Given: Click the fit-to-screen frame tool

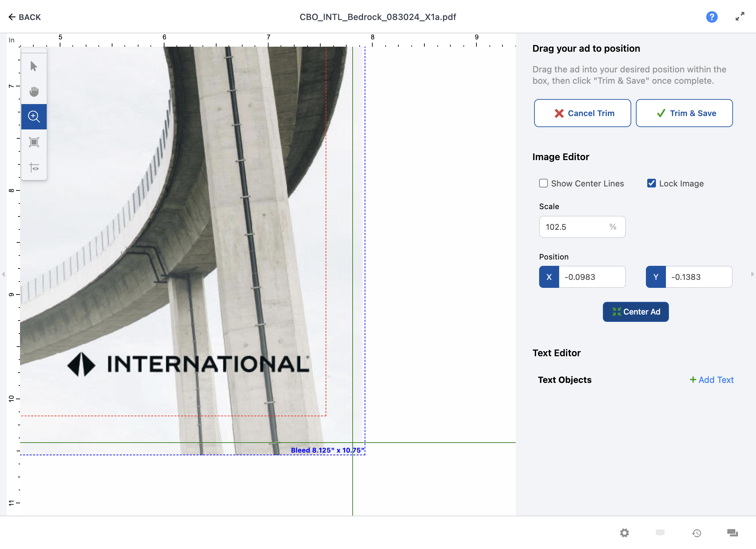Looking at the screenshot, I should coord(34,142).
